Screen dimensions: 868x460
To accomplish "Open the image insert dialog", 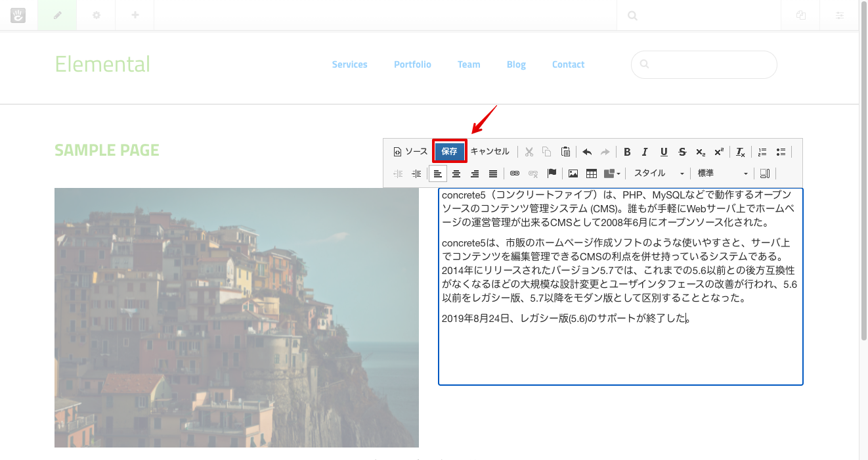I will 573,173.
